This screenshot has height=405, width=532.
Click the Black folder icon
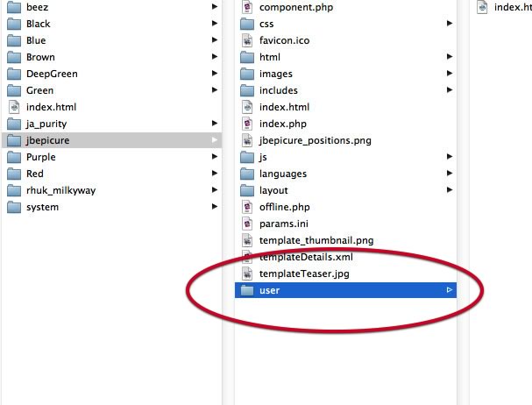coord(14,24)
